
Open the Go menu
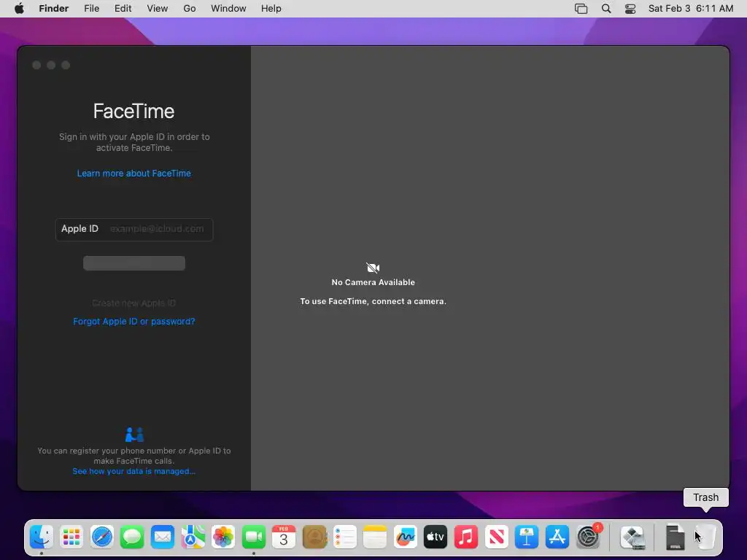point(190,9)
